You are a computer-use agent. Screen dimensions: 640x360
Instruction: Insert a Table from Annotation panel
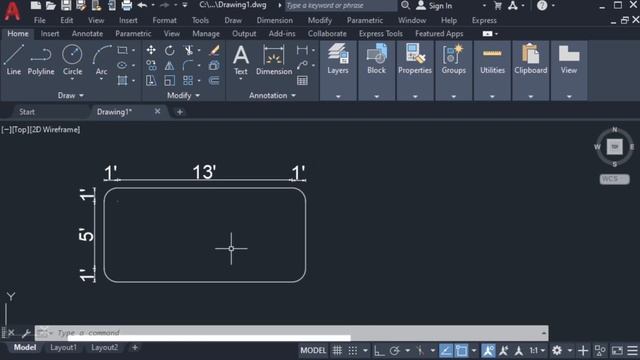(x=302, y=80)
